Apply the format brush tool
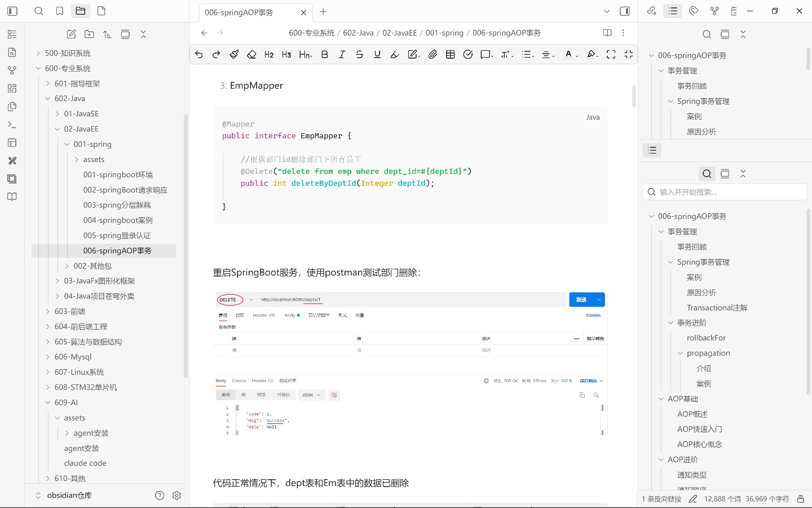The width and height of the screenshot is (812, 508). 234,54
